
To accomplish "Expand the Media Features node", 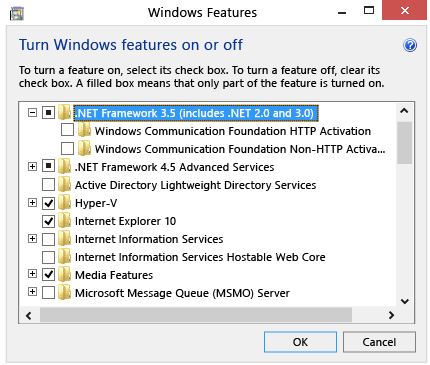I will coord(32,274).
